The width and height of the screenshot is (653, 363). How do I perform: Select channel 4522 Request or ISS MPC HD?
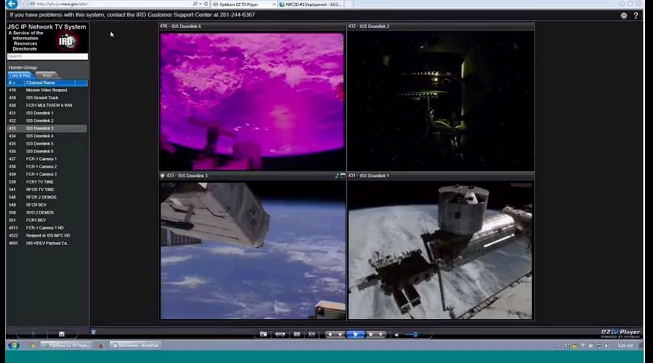(47, 236)
